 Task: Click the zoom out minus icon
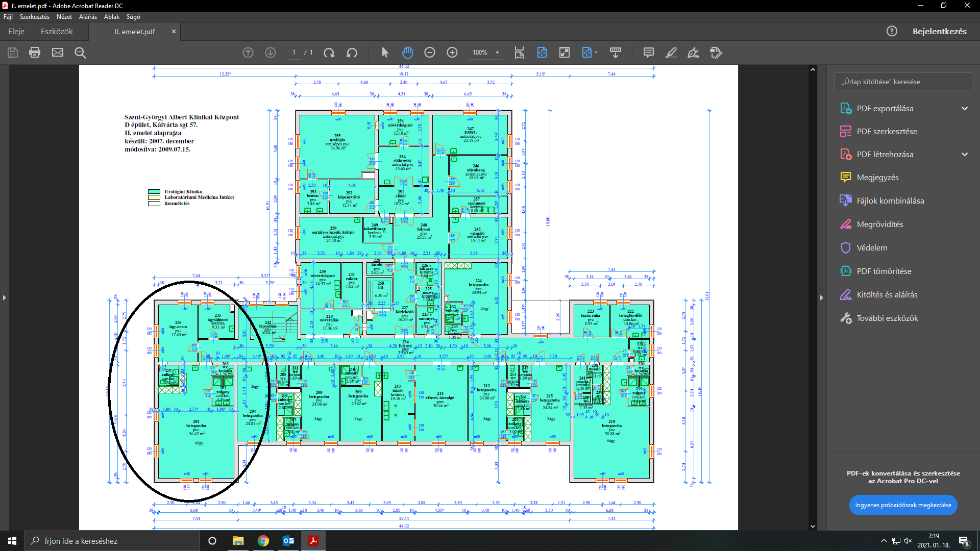tap(430, 53)
